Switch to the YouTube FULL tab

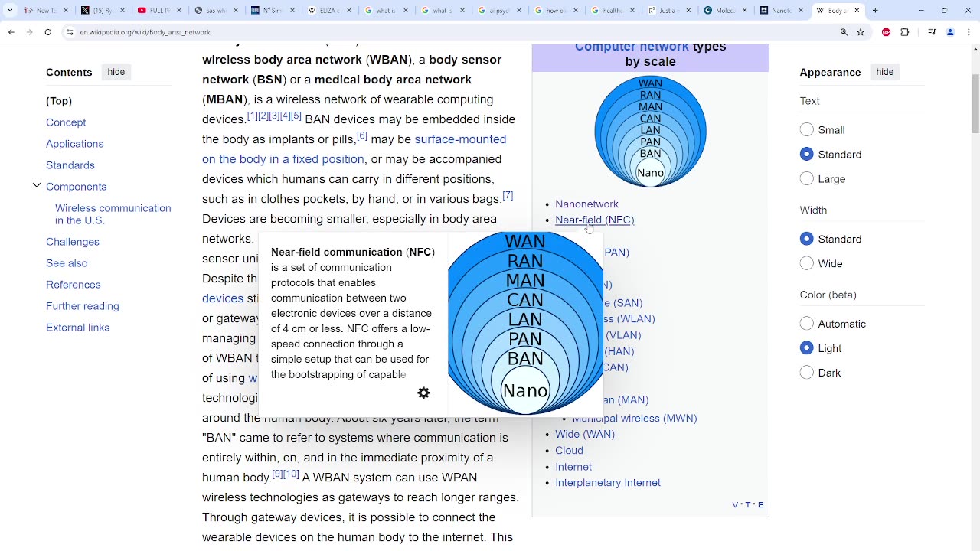coord(158,11)
